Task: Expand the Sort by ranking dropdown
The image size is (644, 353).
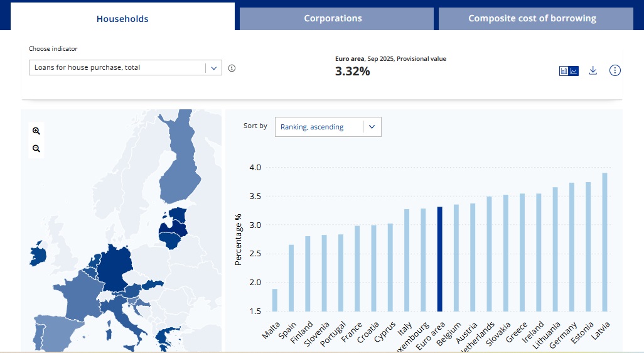Action: click(328, 127)
